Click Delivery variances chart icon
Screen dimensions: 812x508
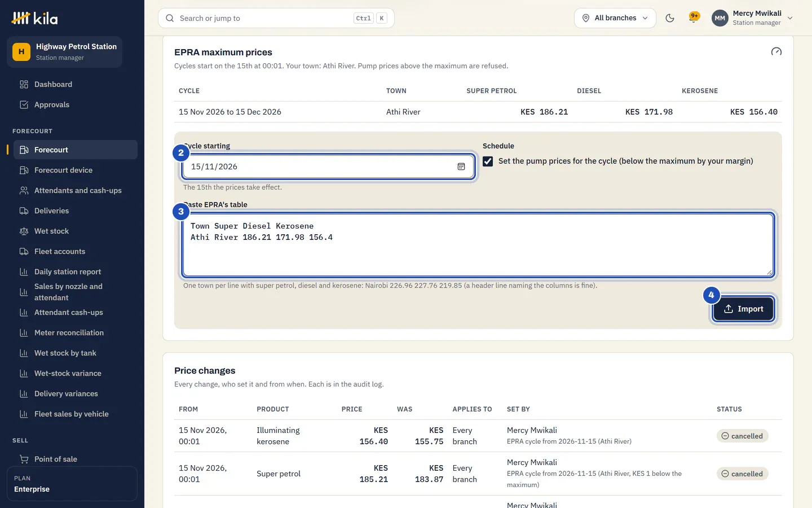coord(24,393)
